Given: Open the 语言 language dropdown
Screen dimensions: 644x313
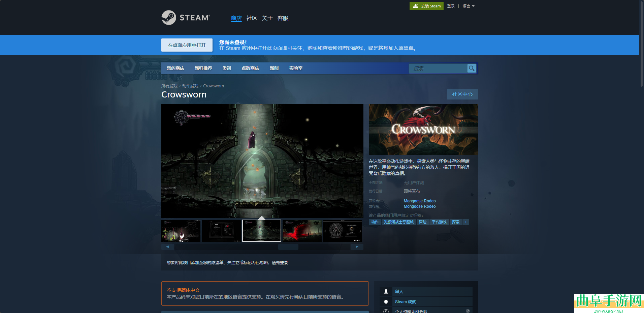Looking at the screenshot, I should [469, 6].
